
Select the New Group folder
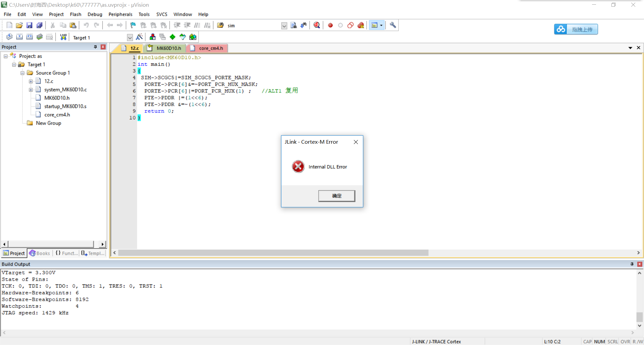[x=48, y=123]
